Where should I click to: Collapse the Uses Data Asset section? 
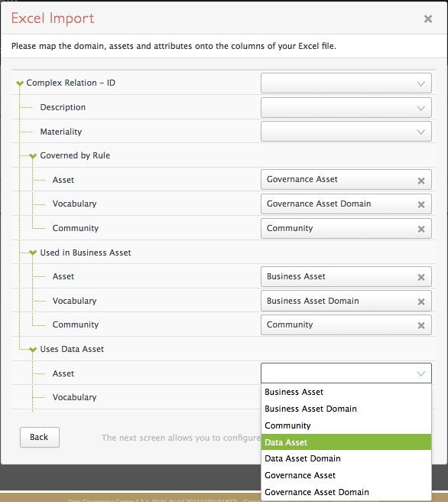coord(33,350)
